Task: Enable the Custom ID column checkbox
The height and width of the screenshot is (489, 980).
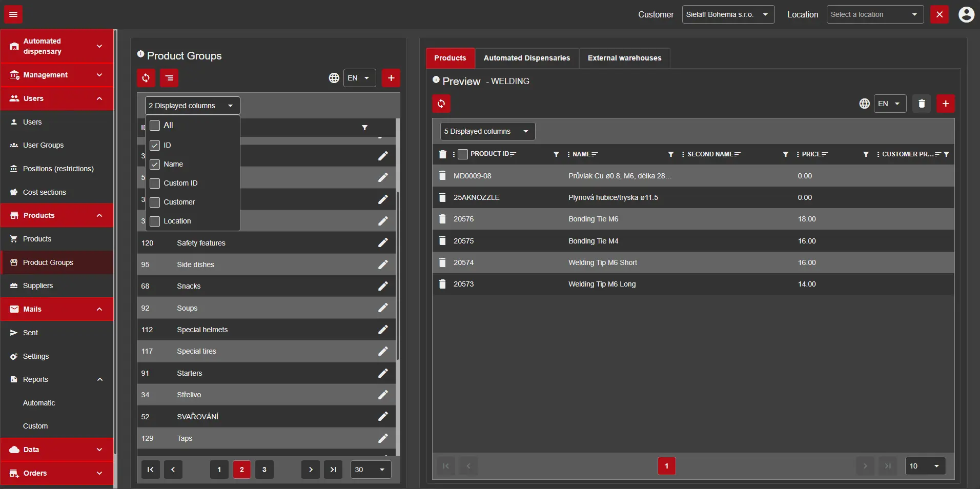Action: tap(155, 184)
